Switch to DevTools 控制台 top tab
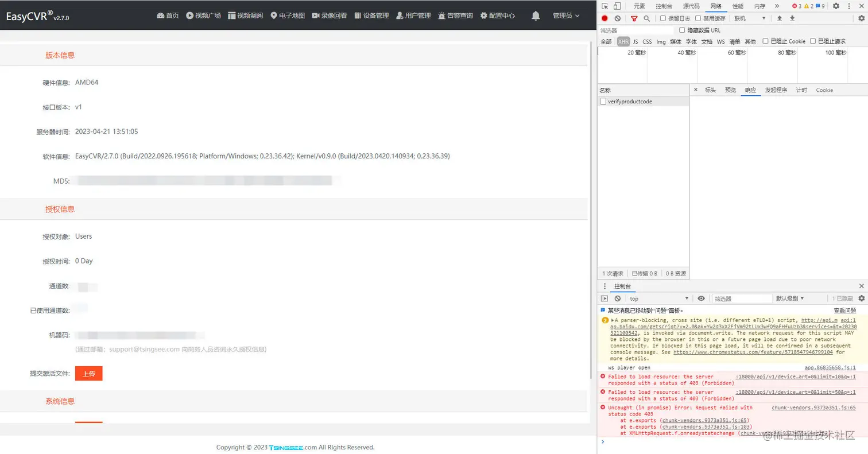Image resolution: width=868 pixels, height=454 pixels. coord(664,6)
